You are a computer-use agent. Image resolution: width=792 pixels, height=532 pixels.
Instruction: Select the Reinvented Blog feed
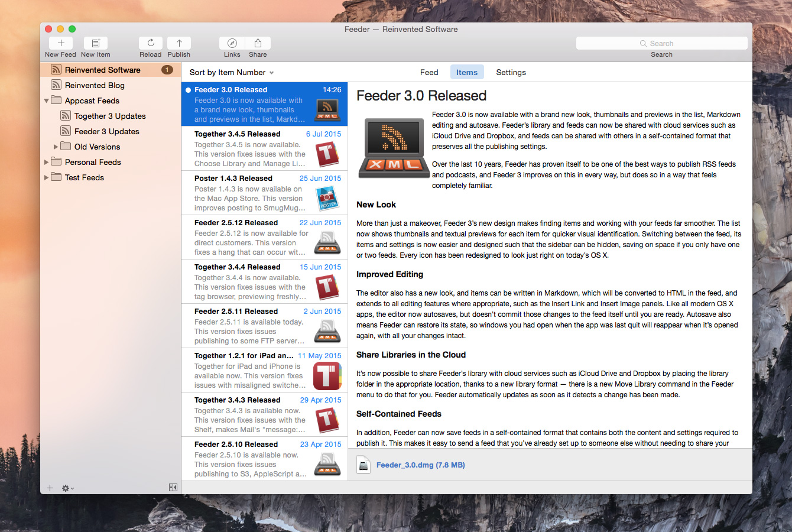click(x=111, y=85)
